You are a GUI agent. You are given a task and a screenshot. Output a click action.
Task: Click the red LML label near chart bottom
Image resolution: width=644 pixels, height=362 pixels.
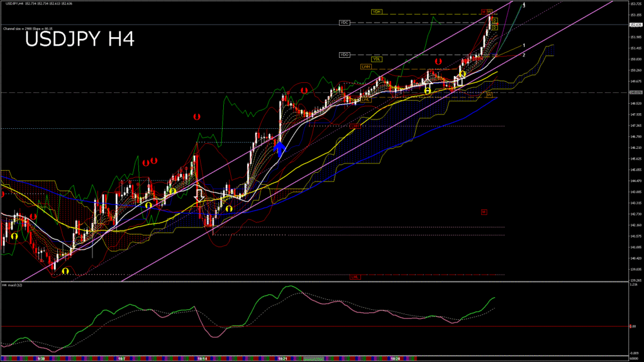click(x=355, y=277)
